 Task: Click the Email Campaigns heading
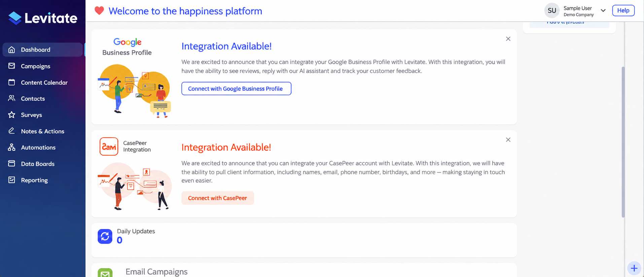click(x=156, y=272)
